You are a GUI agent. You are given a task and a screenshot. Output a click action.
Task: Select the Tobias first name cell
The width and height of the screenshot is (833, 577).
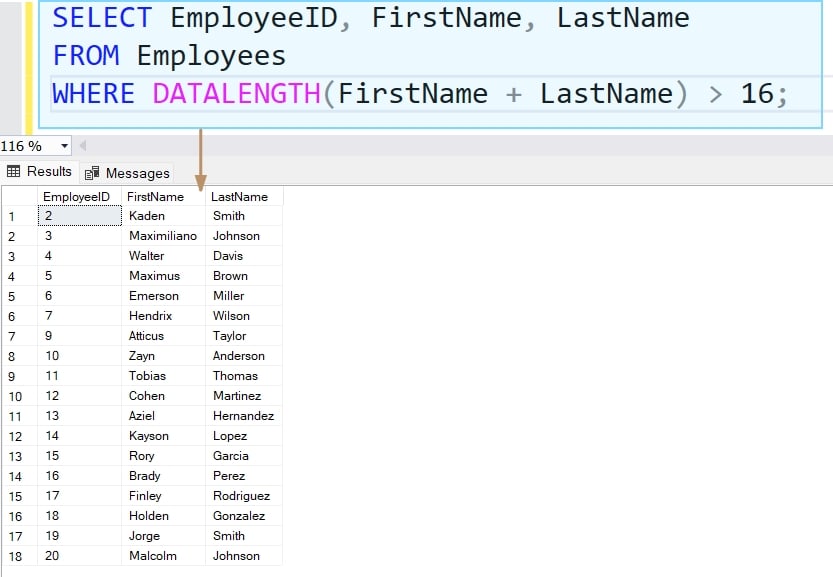pos(164,376)
